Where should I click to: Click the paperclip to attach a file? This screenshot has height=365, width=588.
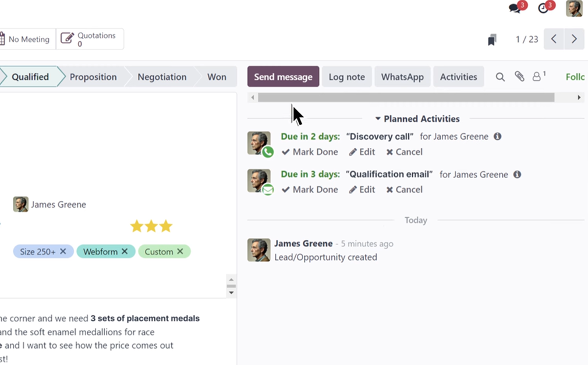pos(519,76)
